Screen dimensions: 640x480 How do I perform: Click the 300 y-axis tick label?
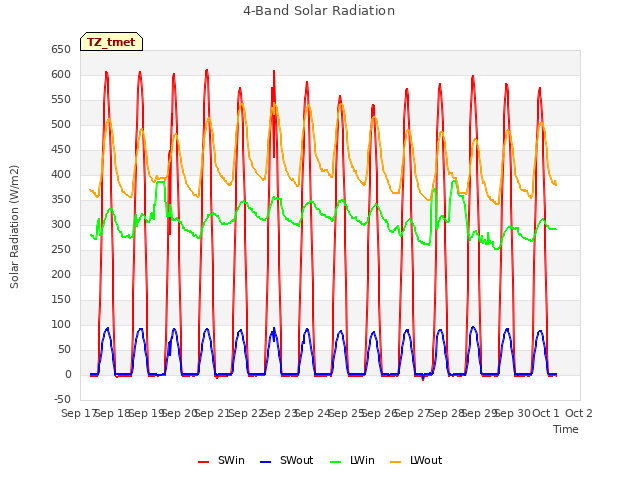click(61, 224)
